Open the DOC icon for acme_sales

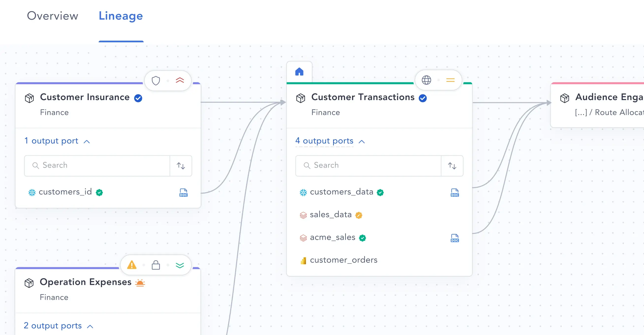454,238
